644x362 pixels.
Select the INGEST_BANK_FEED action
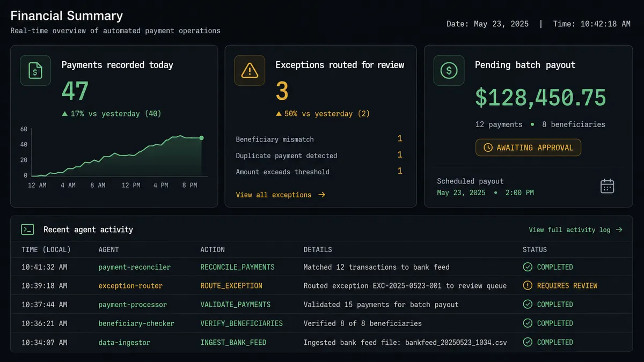233,342
